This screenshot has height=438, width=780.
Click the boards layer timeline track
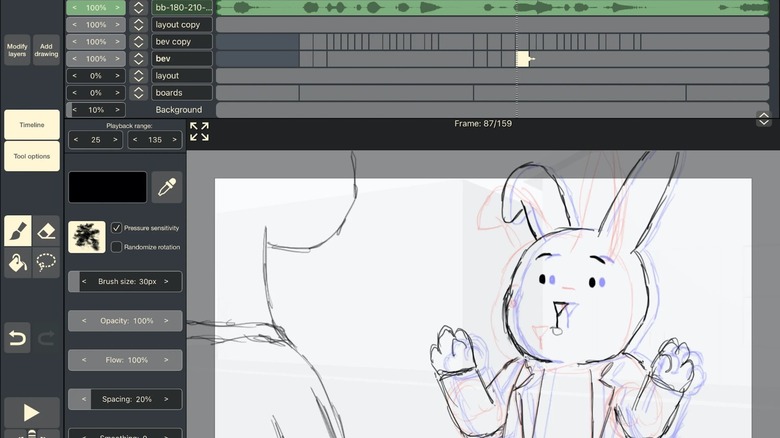(492, 93)
